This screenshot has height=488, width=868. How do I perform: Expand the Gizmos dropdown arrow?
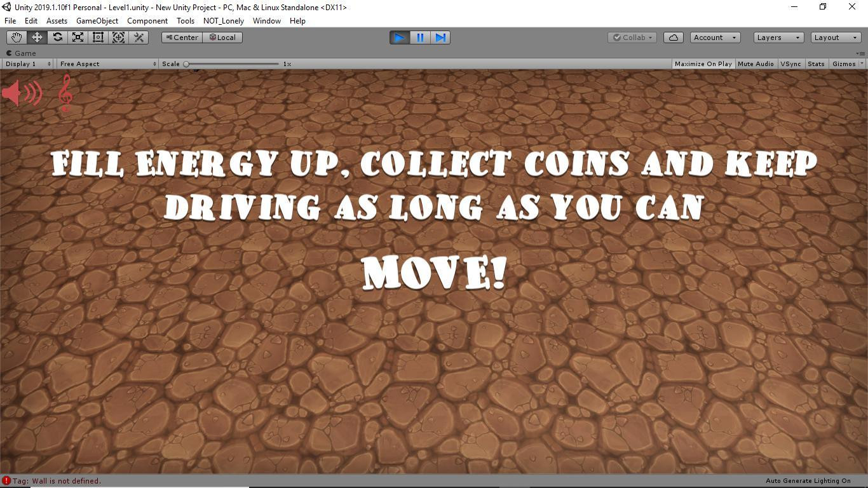coord(862,64)
